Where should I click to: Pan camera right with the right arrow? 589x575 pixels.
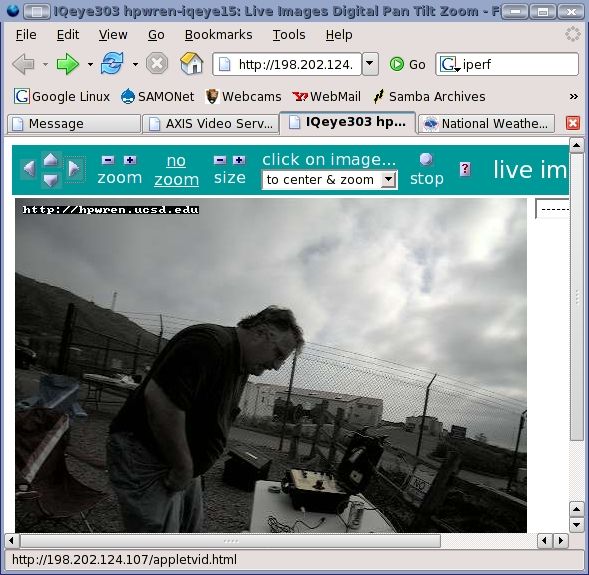pos(74,168)
